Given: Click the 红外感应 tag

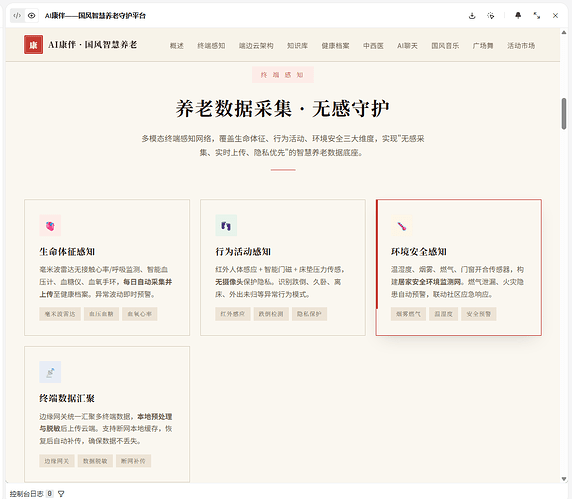Looking at the screenshot, I should coord(233,314).
